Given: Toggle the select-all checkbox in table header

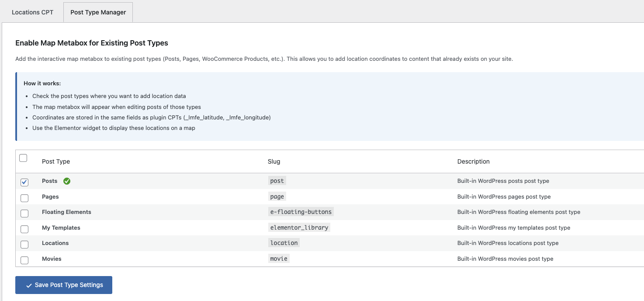Looking at the screenshot, I should click(23, 158).
